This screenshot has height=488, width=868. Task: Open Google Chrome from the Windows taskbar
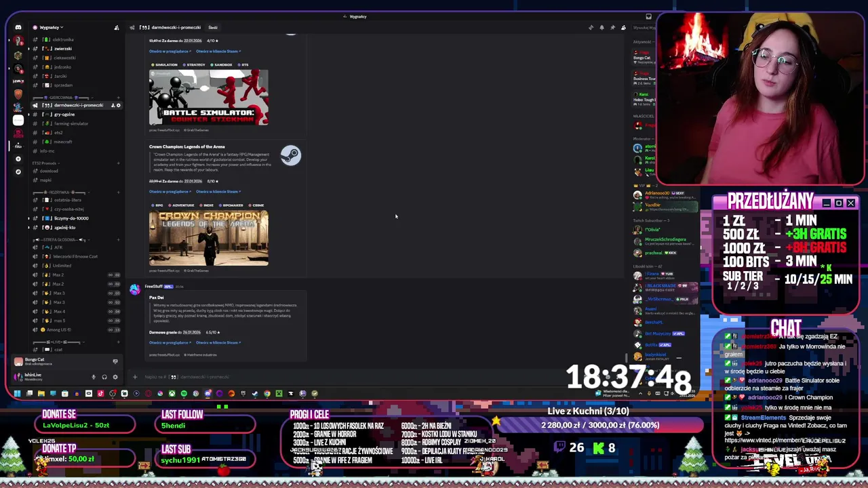pos(267,393)
